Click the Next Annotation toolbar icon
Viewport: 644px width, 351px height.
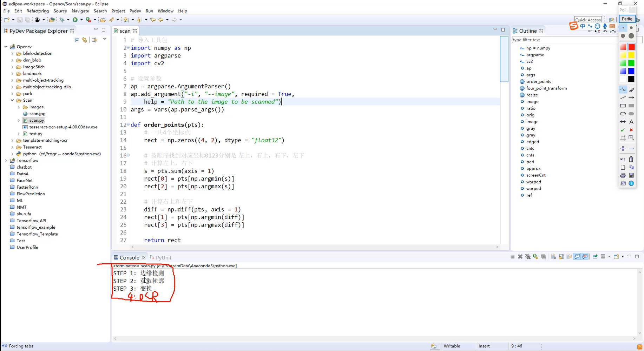tap(126, 20)
